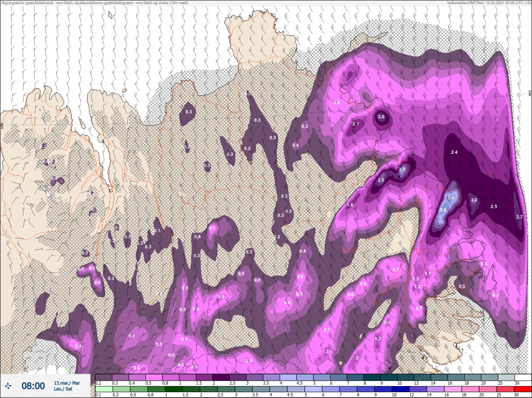
Task: Click the date text '13.mar./ Mar'
Action: point(66,383)
